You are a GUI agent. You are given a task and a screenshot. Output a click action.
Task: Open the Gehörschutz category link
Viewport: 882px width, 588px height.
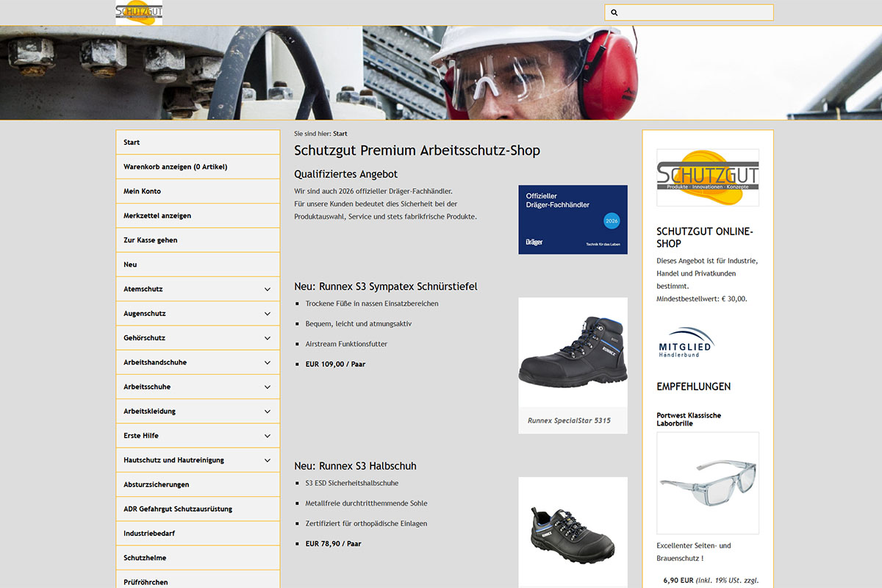(x=145, y=338)
